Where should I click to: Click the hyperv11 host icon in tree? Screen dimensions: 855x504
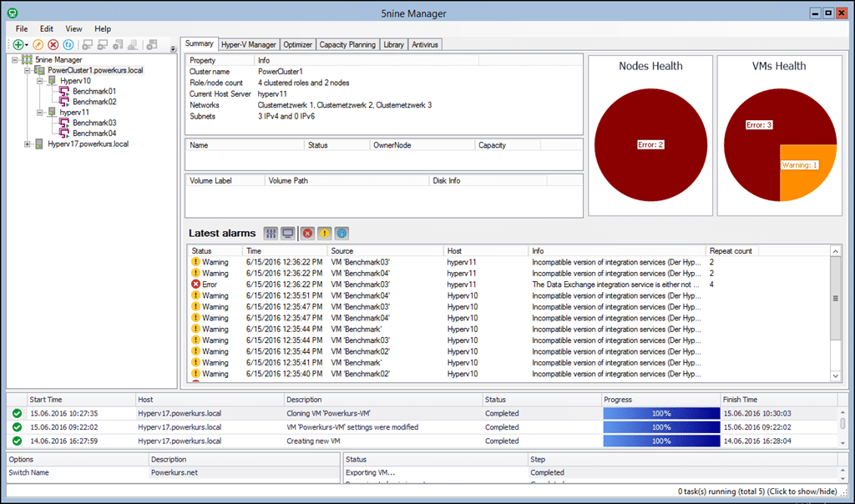tap(52, 113)
